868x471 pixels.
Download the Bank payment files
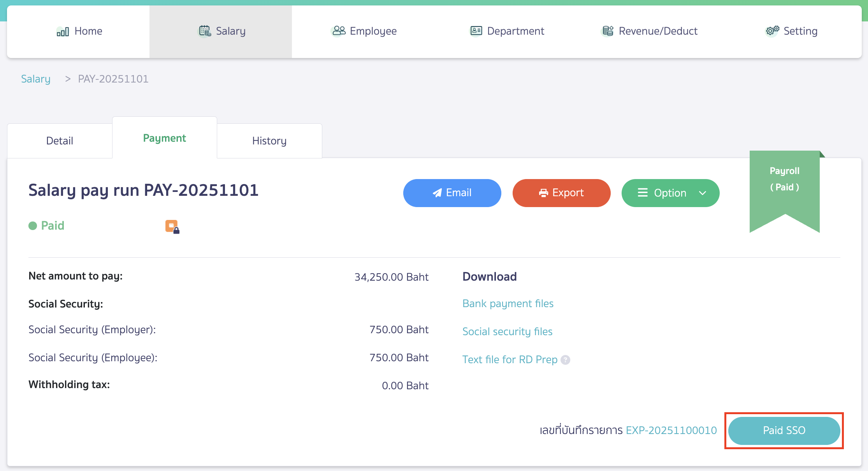(508, 304)
